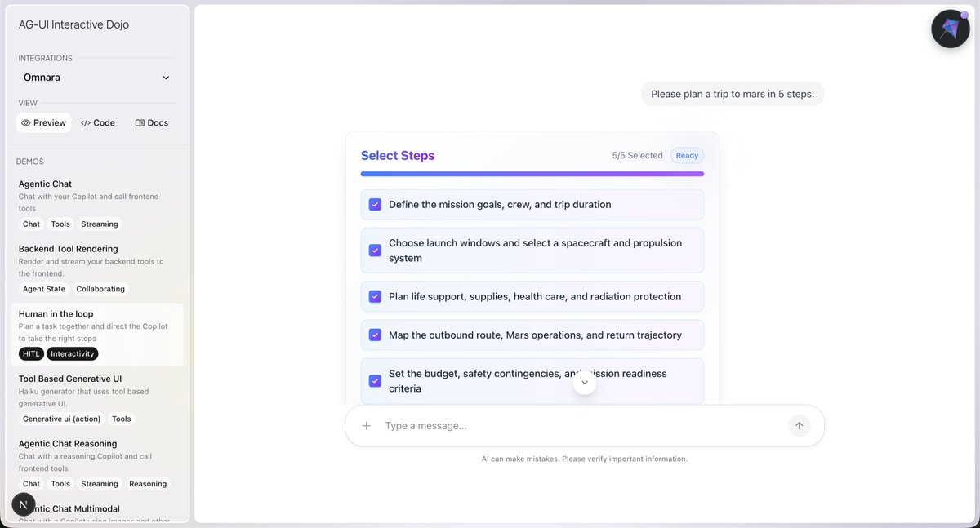Click the Reasoning tag

pos(148,484)
